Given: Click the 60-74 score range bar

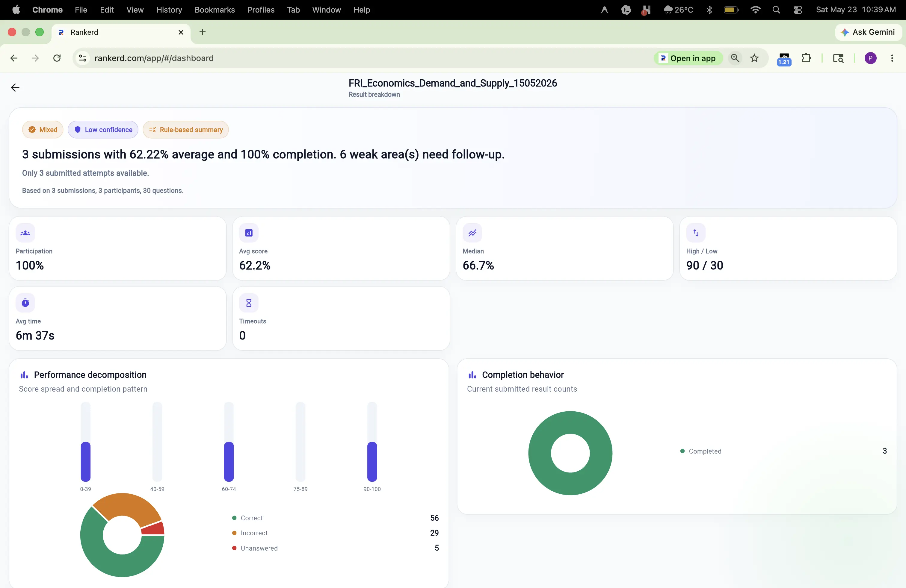Looking at the screenshot, I should pyautogui.click(x=229, y=461).
